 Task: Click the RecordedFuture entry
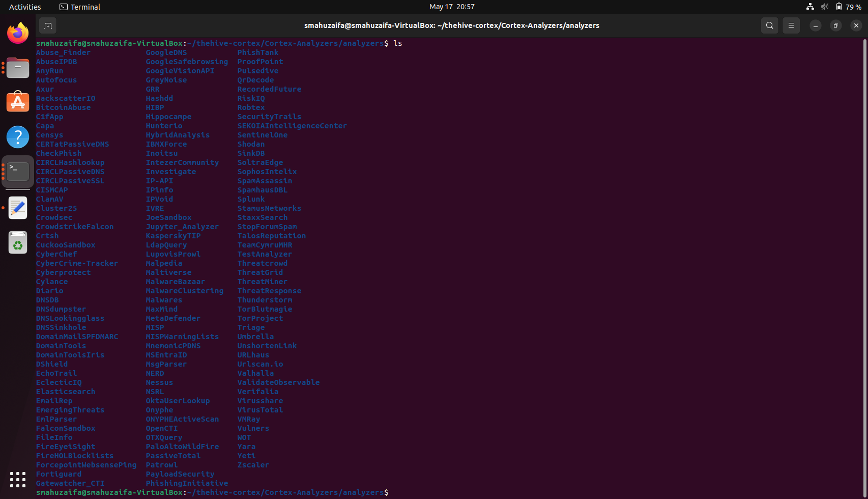tap(269, 89)
